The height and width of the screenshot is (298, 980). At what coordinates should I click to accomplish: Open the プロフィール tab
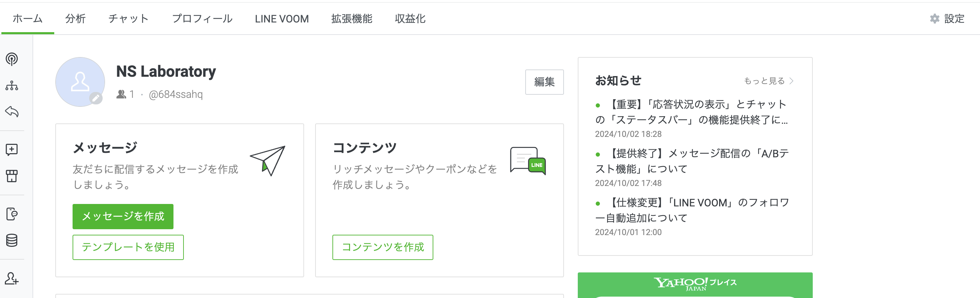pyautogui.click(x=202, y=19)
